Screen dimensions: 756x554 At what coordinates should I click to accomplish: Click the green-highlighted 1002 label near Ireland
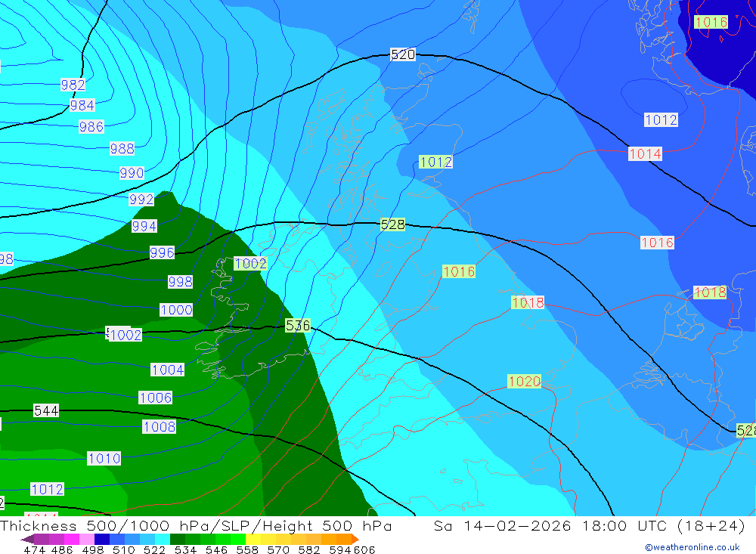click(250, 264)
